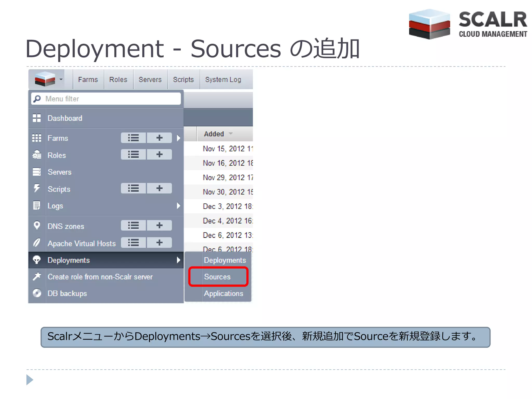Open the Scalr logo main menu
This screenshot has width=532, height=399.
pos(45,79)
